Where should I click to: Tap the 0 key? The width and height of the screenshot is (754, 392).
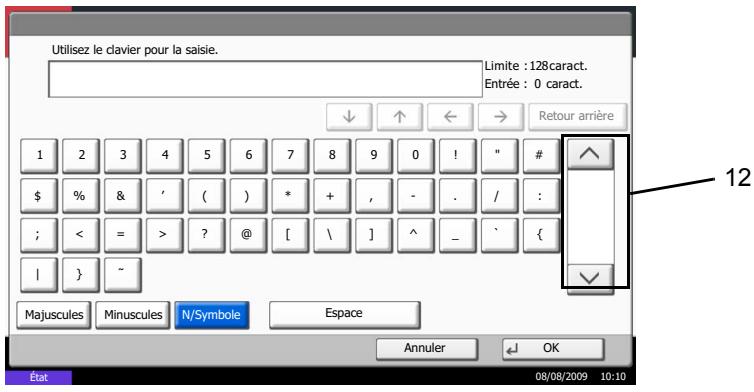415,156
